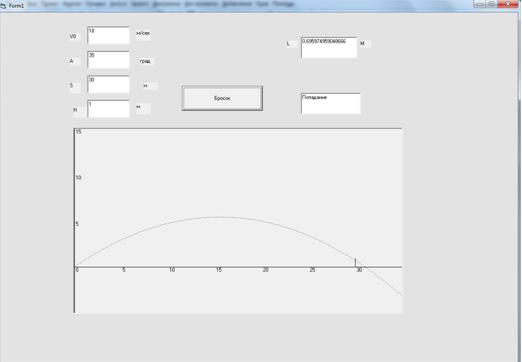Click the V0 label

pyautogui.click(x=73, y=36)
